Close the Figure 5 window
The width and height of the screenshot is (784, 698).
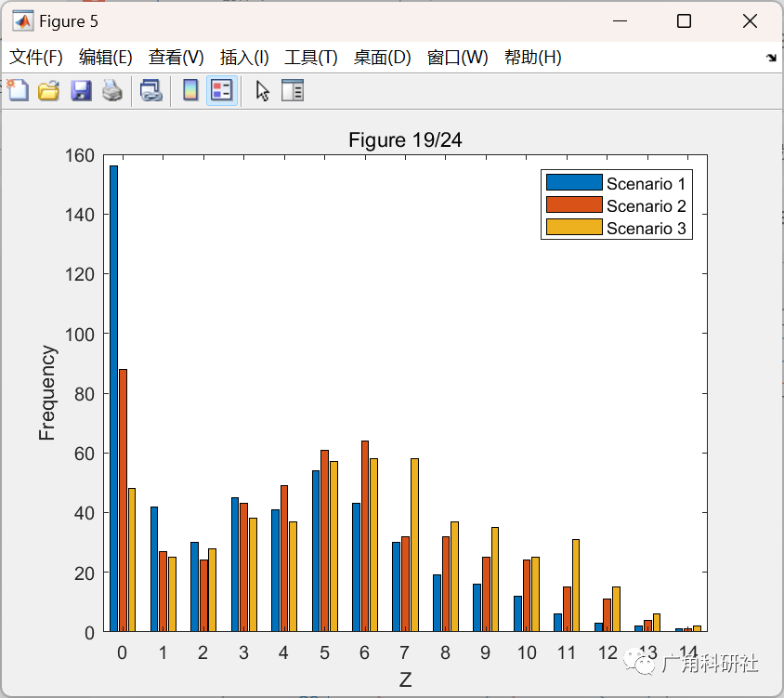coord(750,21)
